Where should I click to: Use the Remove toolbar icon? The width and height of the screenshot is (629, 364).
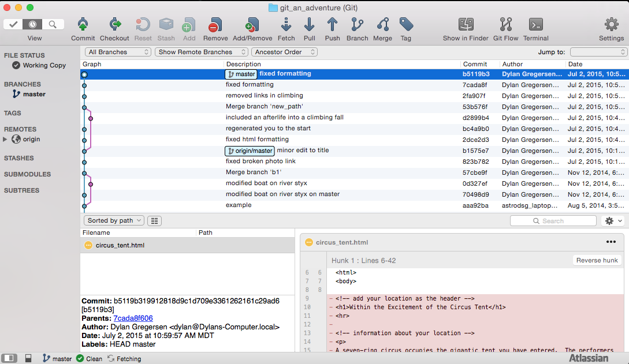click(x=215, y=29)
